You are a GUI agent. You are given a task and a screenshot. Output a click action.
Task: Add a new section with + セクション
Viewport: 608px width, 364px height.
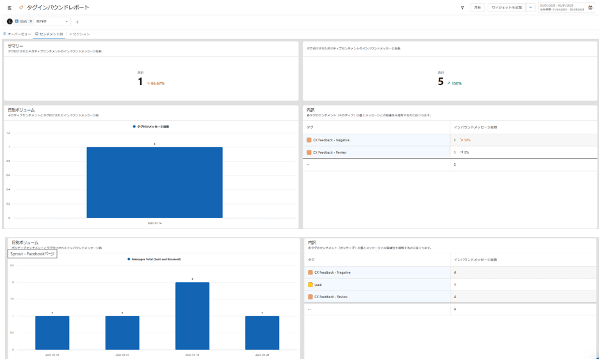80,34
